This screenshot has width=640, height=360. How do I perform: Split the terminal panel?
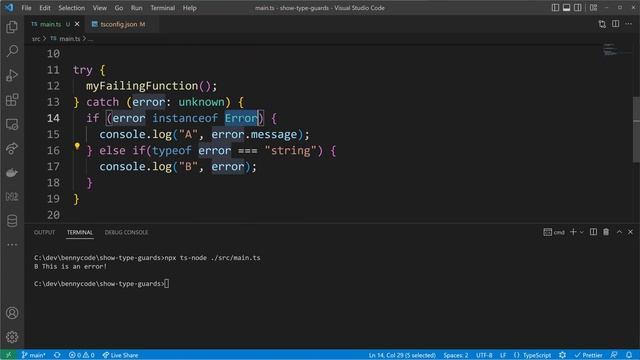(593, 232)
